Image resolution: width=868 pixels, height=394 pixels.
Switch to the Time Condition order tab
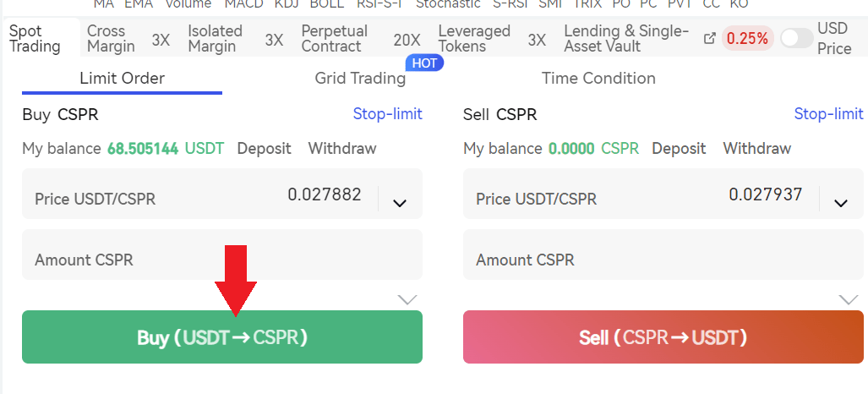[598, 79]
